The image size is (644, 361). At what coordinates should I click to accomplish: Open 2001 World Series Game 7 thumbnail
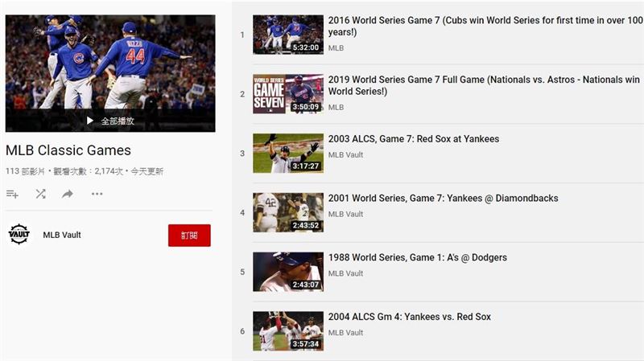[288, 212]
